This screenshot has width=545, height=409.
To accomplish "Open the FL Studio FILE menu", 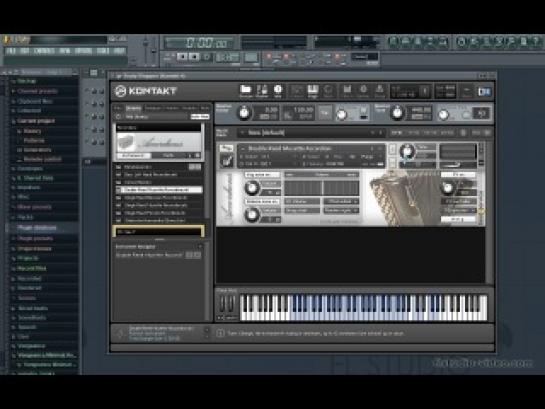I will pos(11,51).
